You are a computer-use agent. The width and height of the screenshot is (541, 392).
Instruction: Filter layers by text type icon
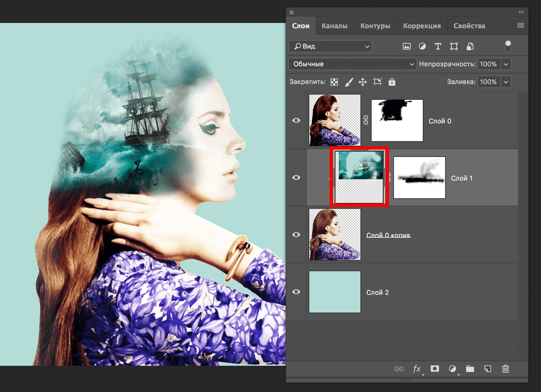(438, 46)
